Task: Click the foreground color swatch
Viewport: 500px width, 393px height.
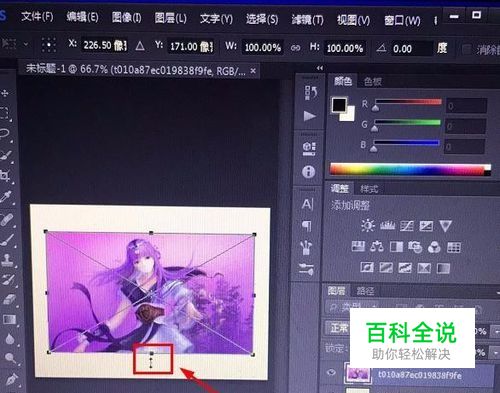Action: point(339,105)
